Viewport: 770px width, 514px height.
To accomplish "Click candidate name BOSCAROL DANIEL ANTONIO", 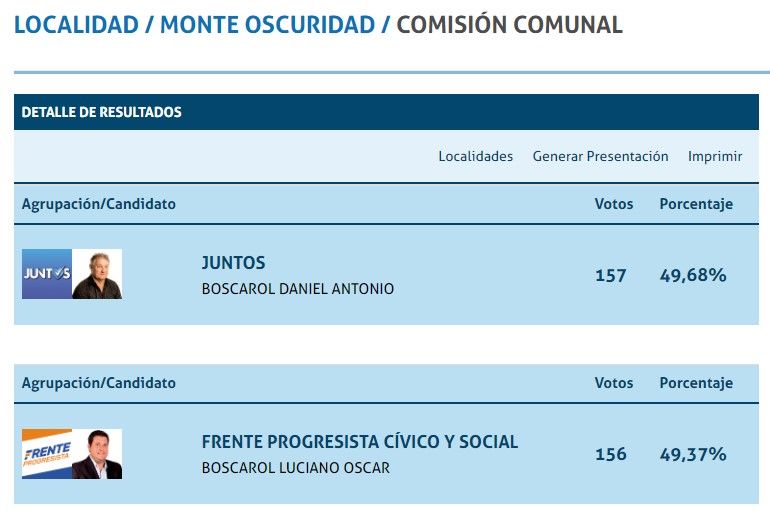I will [x=297, y=289].
